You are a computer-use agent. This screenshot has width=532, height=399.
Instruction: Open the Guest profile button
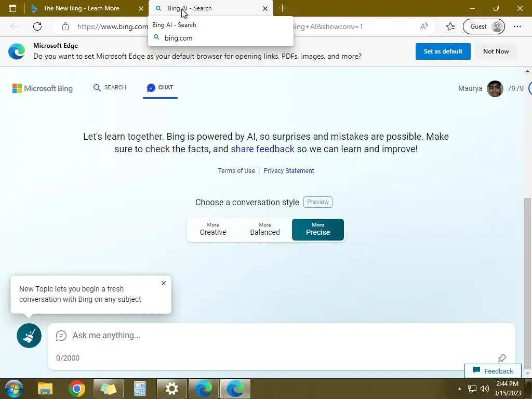pos(484,26)
